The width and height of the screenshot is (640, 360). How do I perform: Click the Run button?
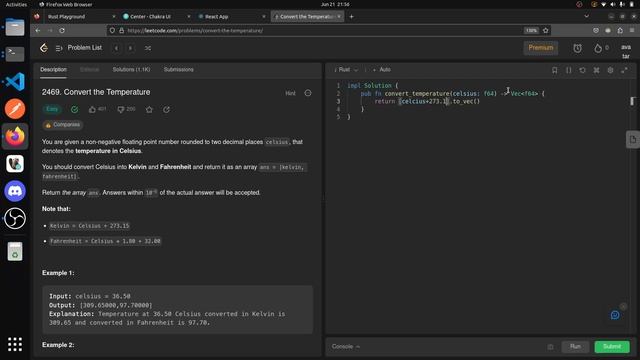pyautogui.click(x=575, y=347)
